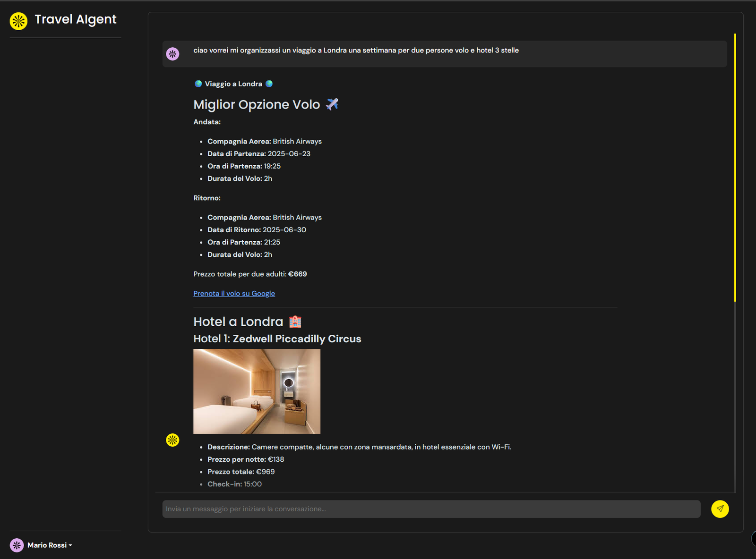The width and height of the screenshot is (756, 559).
Task: Click the globe emoji after Viaggio a Londra
Action: tap(269, 84)
